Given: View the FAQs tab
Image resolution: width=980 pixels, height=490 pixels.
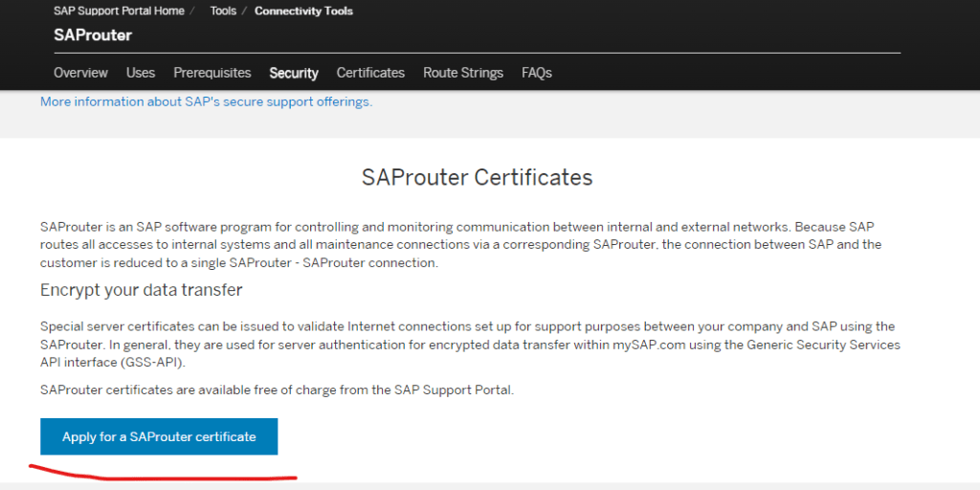Looking at the screenshot, I should (537, 73).
